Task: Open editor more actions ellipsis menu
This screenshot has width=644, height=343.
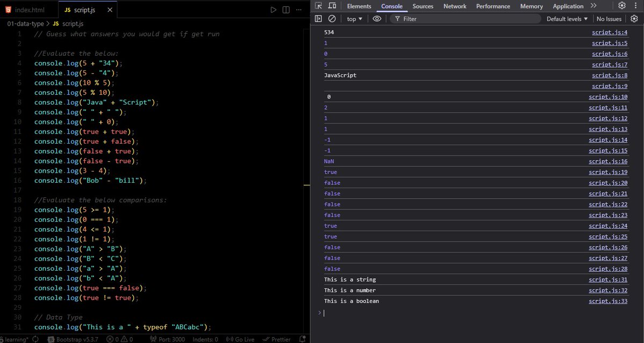Action: [x=298, y=10]
